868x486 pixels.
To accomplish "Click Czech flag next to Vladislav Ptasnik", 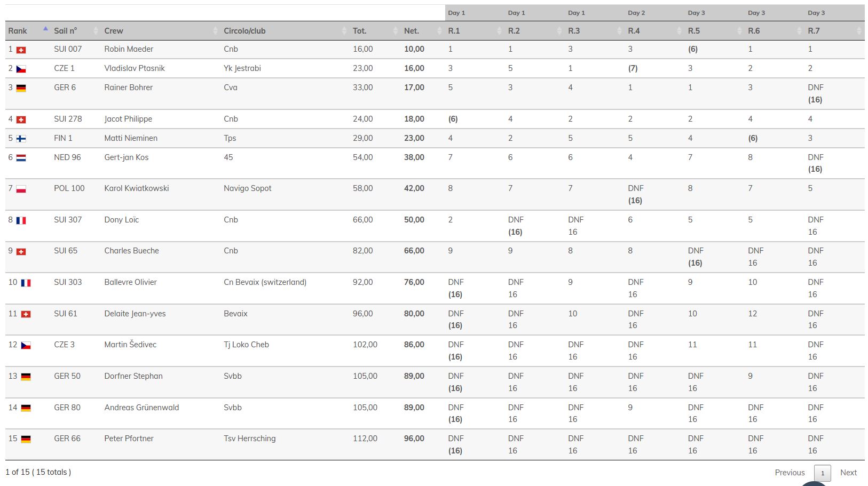I will [21, 69].
